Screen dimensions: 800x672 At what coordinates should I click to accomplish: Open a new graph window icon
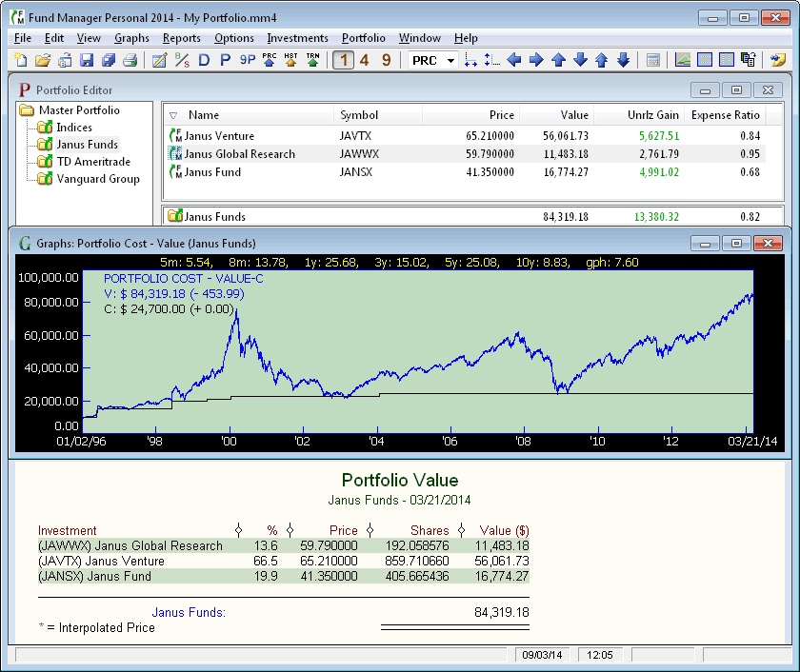[x=682, y=60]
